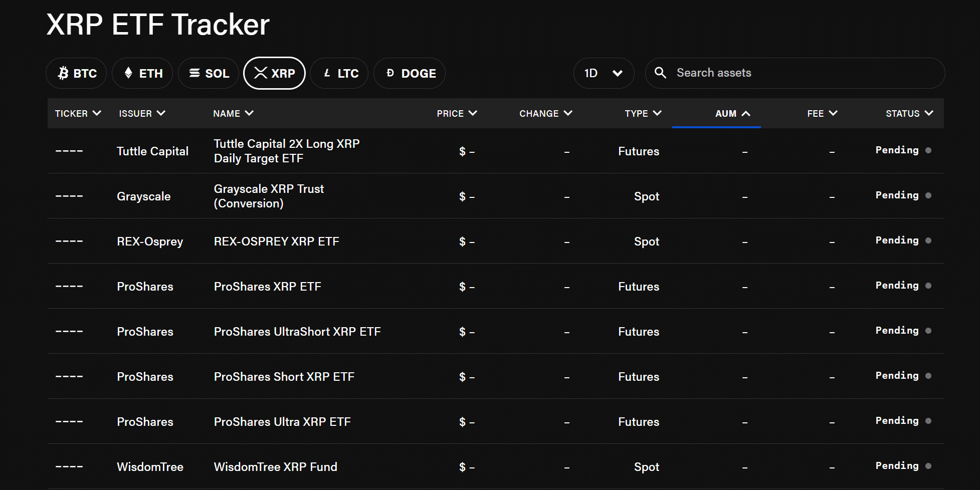This screenshot has height=490, width=980.
Task: Open ProShares XRP ETF name
Action: click(x=268, y=287)
